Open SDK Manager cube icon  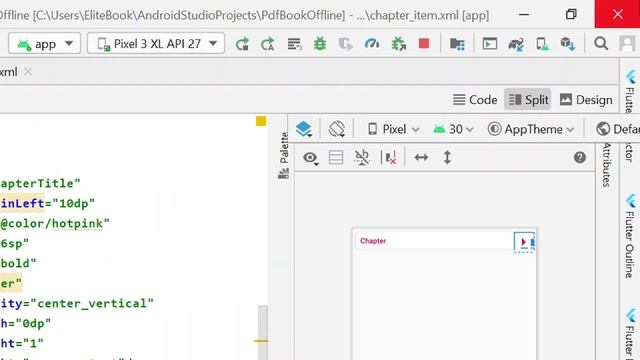tap(568, 44)
